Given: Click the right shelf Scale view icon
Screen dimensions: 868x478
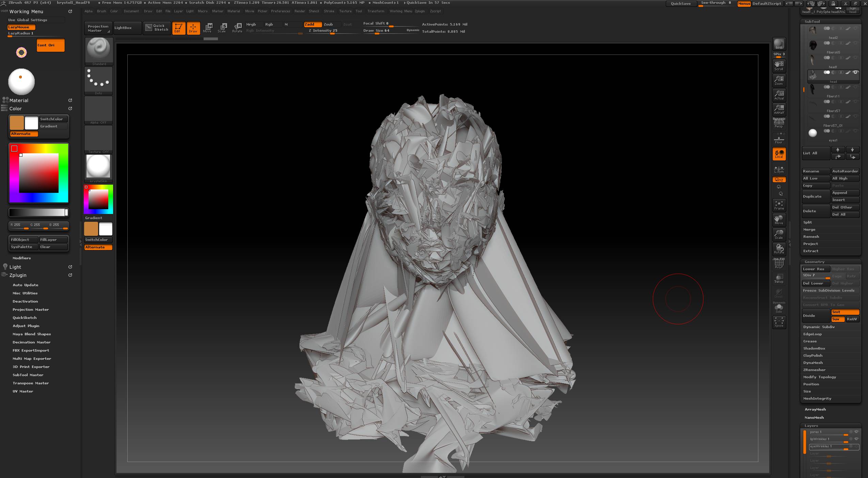Looking at the screenshot, I should click(x=779, y=234).
